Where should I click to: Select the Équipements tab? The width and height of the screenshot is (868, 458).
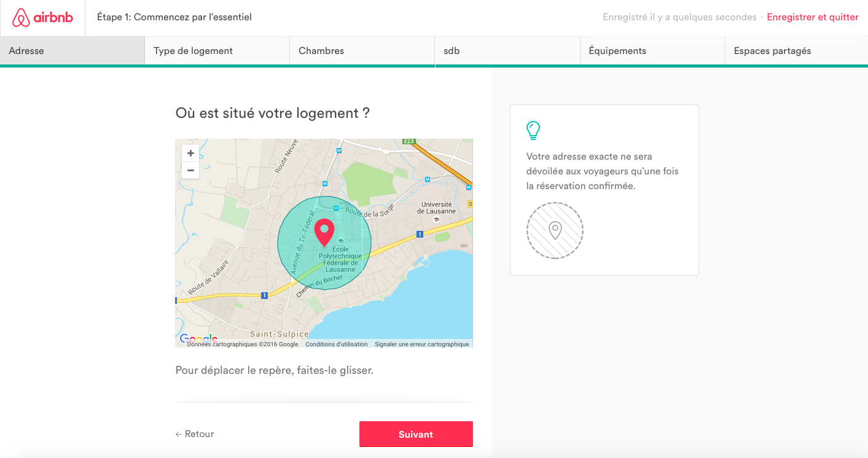(652, 51)
